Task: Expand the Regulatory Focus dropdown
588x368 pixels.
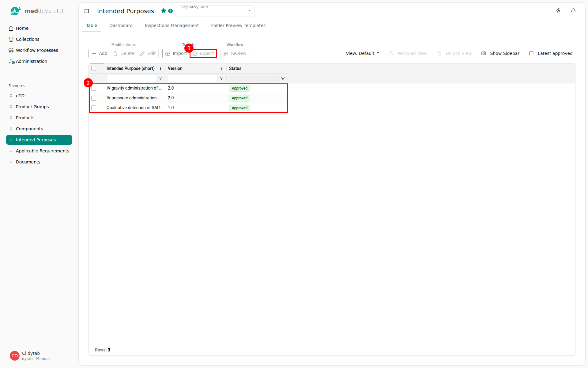Action: (x=249, y=11)
